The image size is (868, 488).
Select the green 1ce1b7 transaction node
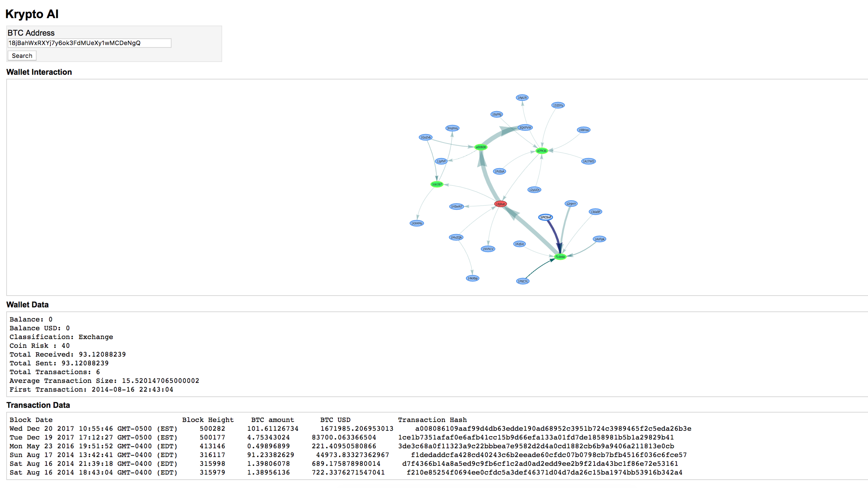tap(437, 184)
